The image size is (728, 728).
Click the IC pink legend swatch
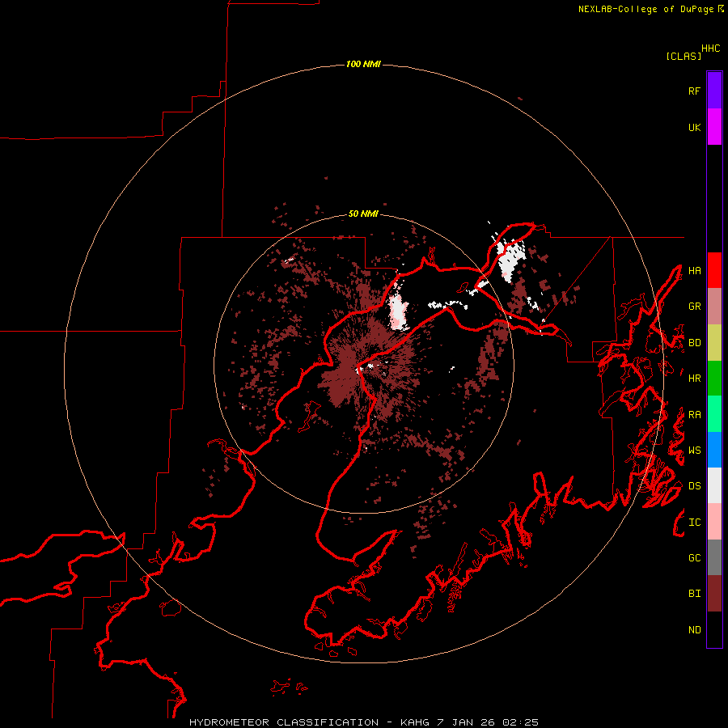pos(714,522)
